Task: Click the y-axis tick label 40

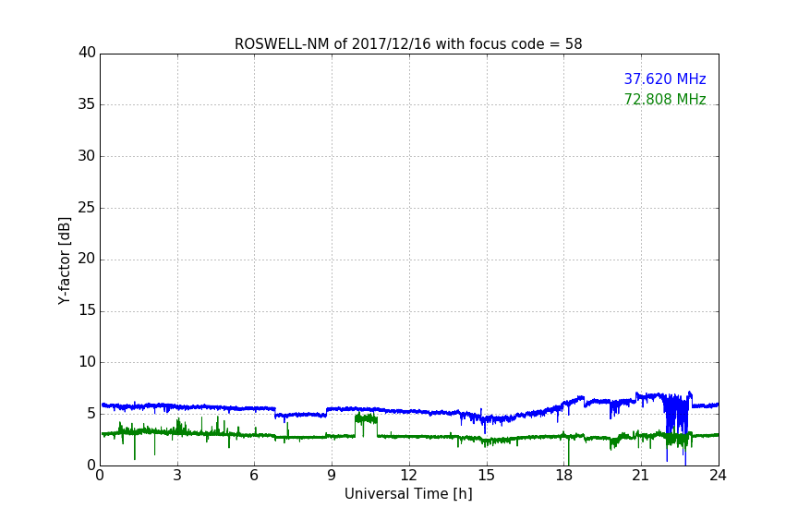Action: coord(87,53)
